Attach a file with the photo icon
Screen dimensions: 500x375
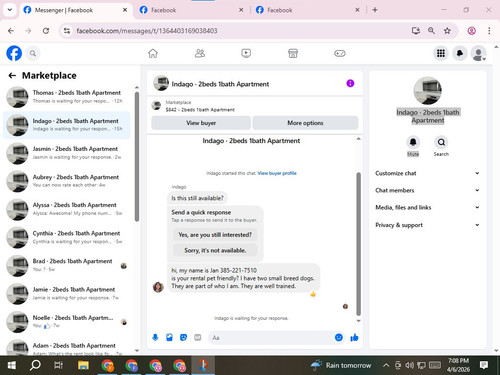[x=169, y=338]
